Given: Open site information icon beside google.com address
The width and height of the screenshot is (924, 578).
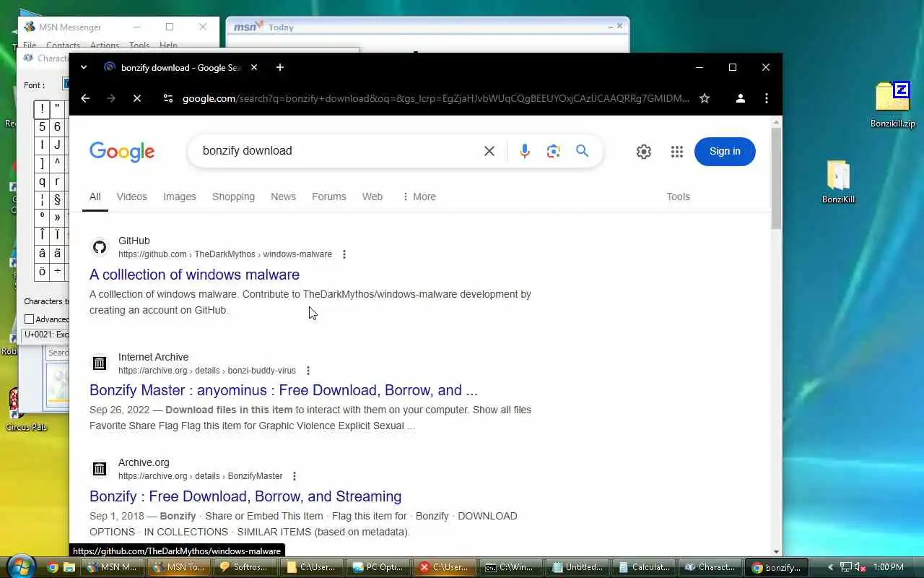Looking at the screenshot, I should click(x=167, y=98).
